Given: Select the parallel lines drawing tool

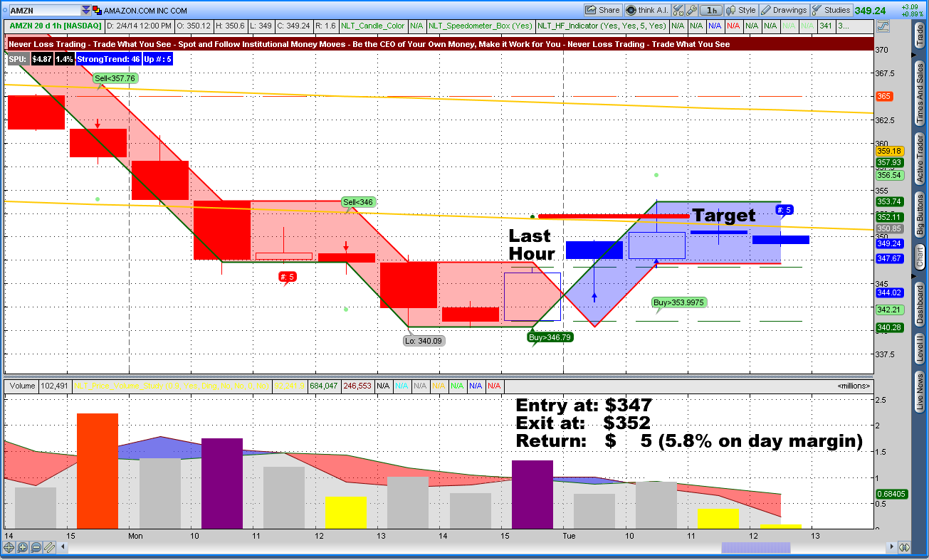Looking at the screenshot, I should pos(48,547).
